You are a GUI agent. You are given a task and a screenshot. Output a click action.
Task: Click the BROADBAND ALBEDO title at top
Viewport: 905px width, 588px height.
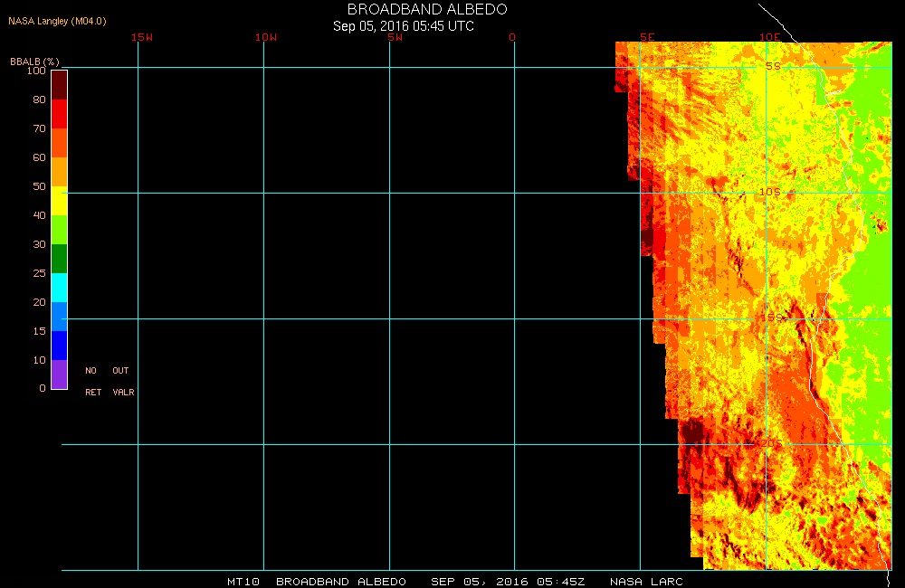[427, 9]
